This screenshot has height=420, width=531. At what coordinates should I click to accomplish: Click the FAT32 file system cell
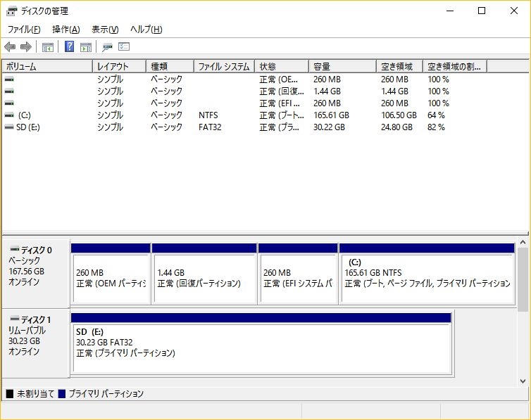(210, 127)
